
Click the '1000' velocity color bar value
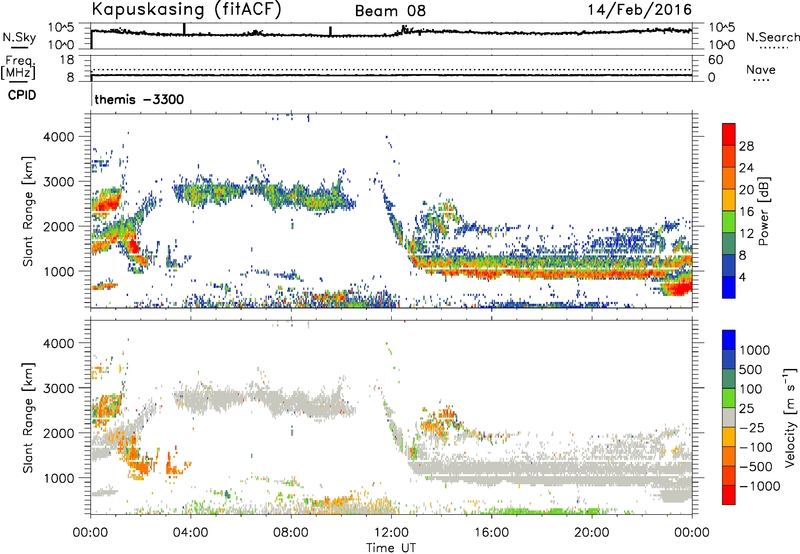pos(754,350)
